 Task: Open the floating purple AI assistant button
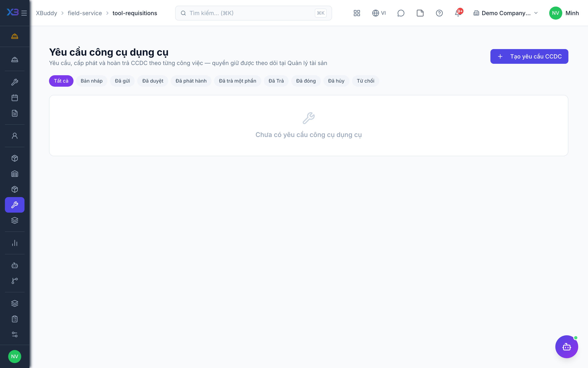[x=567, y=347]
